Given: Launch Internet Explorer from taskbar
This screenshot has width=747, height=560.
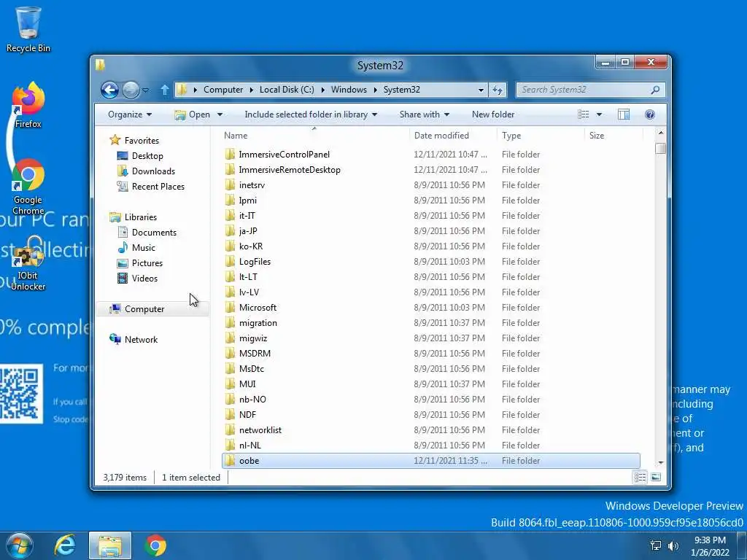Looking at the screenshot, I should [65, 545].
